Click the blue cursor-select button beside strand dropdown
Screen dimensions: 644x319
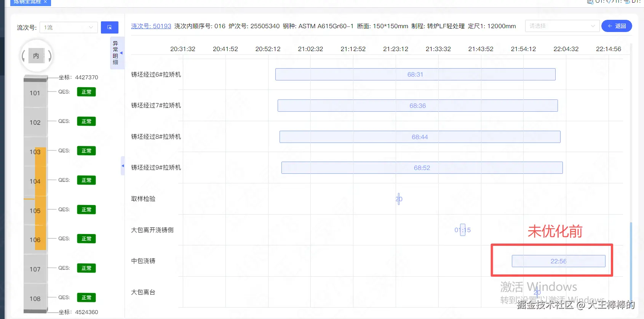click(x=110, y=27)
